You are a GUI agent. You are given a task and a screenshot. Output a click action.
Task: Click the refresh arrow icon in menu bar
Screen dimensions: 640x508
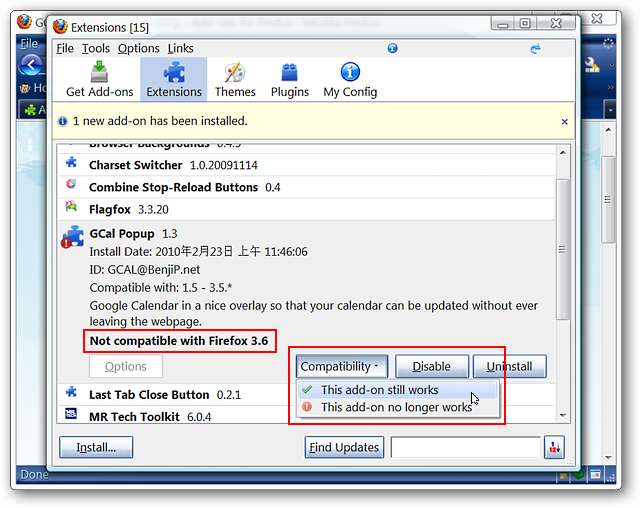536,49
